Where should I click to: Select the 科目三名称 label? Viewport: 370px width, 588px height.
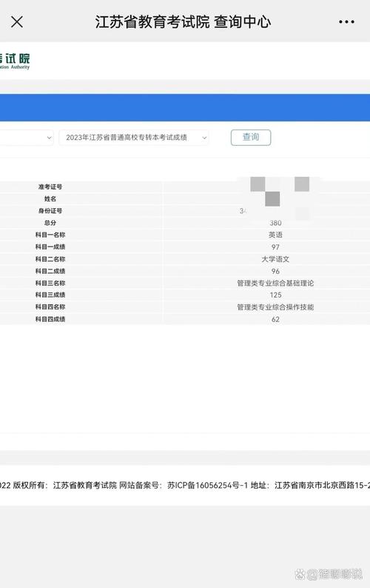tap(50, 283)
